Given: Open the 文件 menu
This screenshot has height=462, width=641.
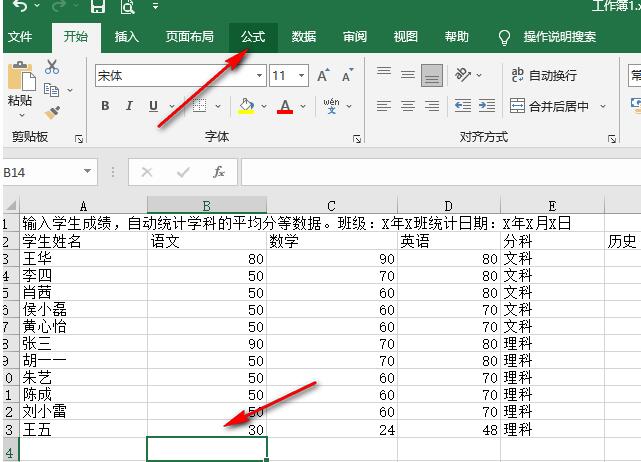Looking at the screenshot, I should [21, 37].
